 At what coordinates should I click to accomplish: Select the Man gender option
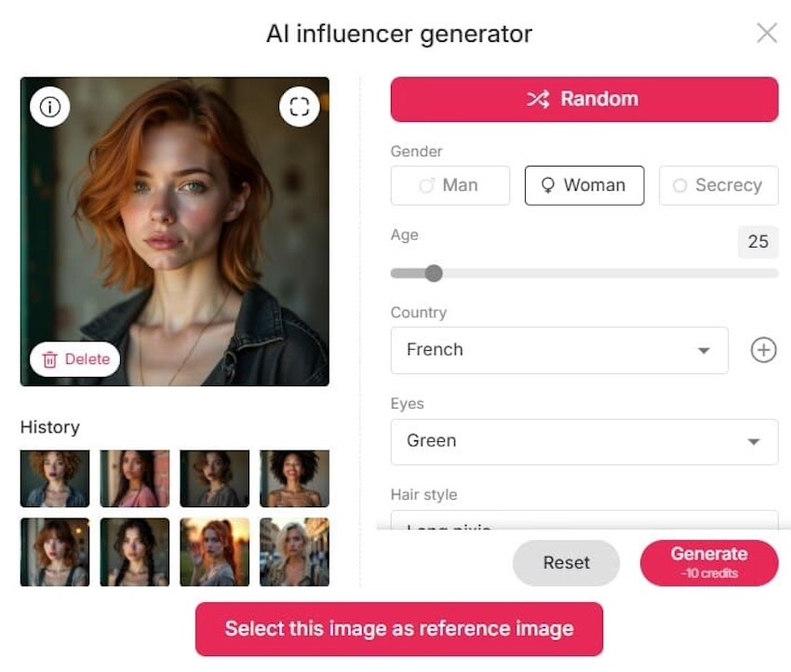tap(450, 185)
